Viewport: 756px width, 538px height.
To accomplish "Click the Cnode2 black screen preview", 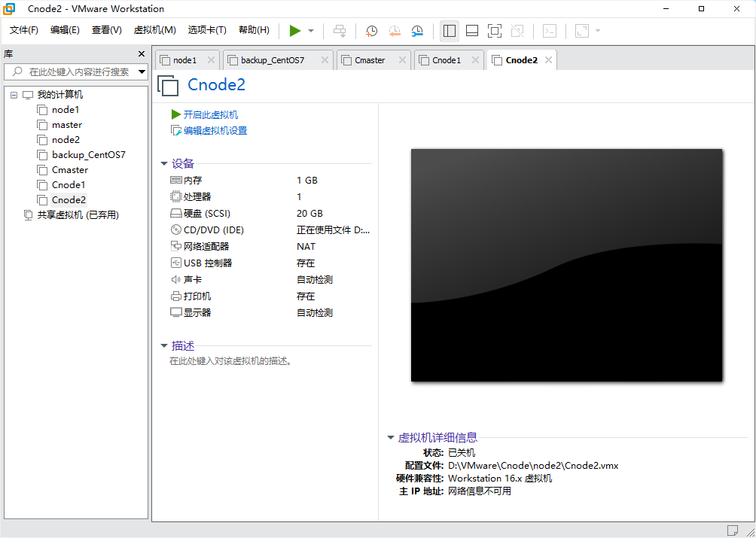I will point(566,265).
